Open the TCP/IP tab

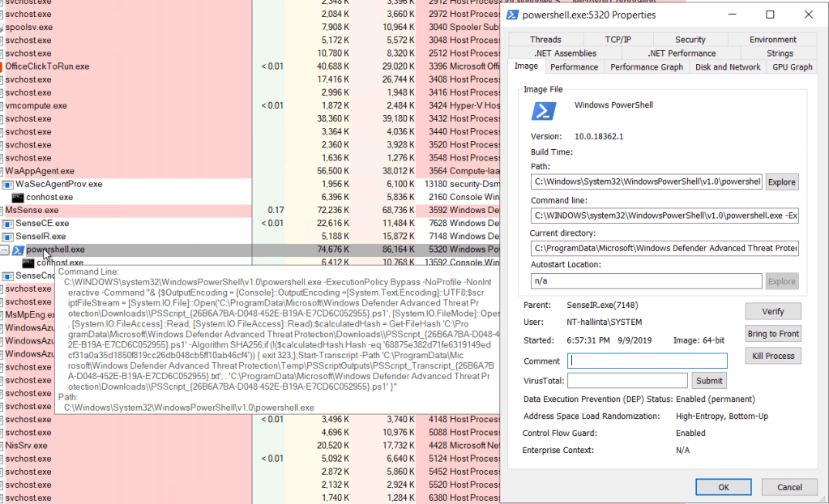pyautogui.click(x=617, y=40)
